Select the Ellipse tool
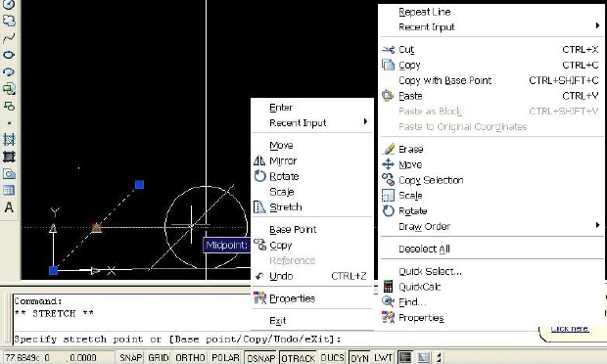This screenshot has width=607, height=364. 9,55
